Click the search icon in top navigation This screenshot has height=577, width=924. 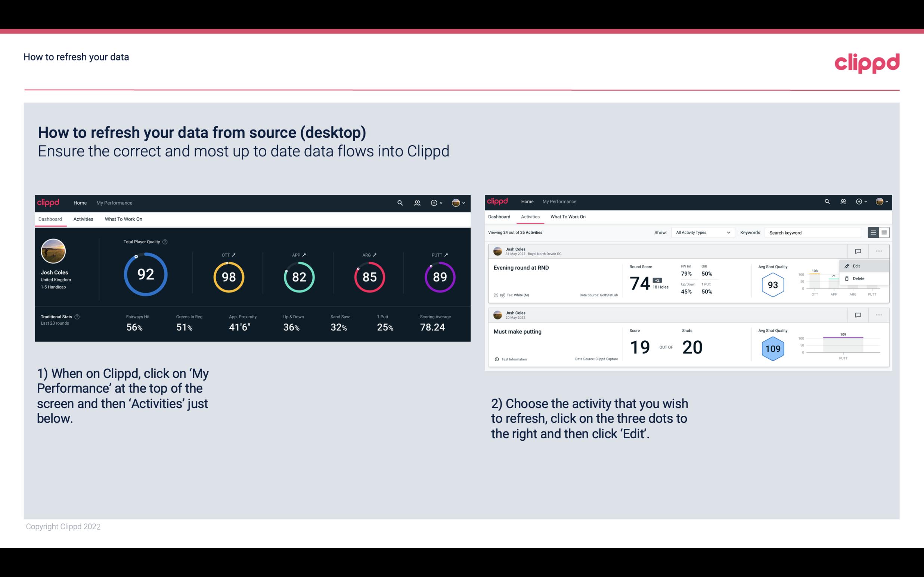pos(399,203)
